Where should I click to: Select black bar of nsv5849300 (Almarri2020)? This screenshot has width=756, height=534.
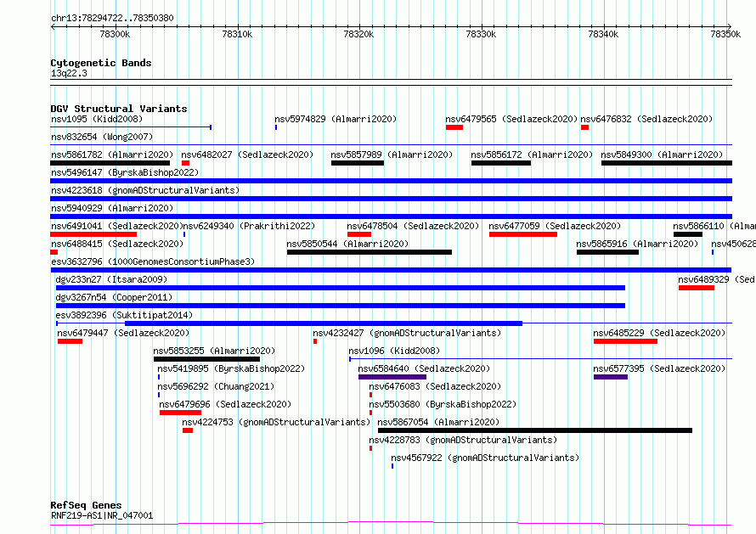(x=667, y=163)
